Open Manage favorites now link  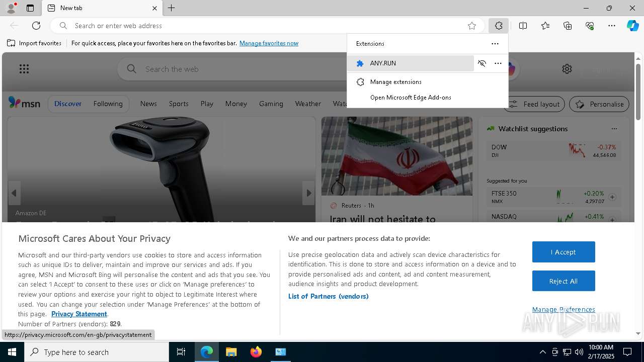pyautogui.click(x=269, y=43)
